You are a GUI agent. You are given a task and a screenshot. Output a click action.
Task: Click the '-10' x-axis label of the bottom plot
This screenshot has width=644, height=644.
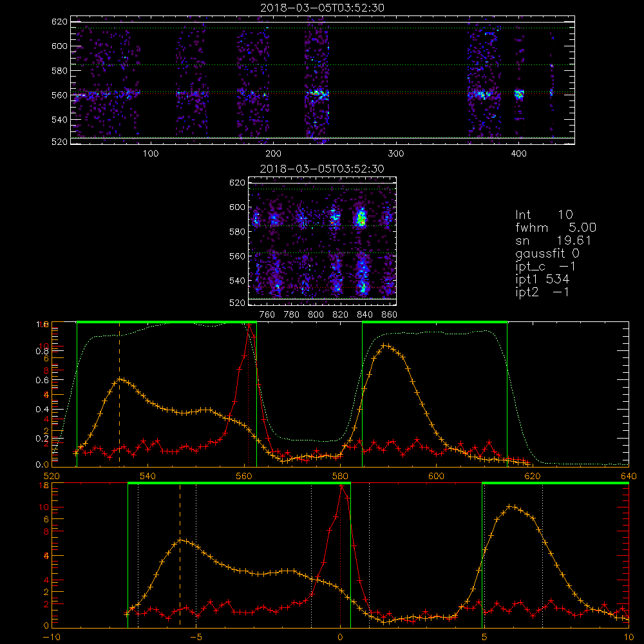(52, 638)
